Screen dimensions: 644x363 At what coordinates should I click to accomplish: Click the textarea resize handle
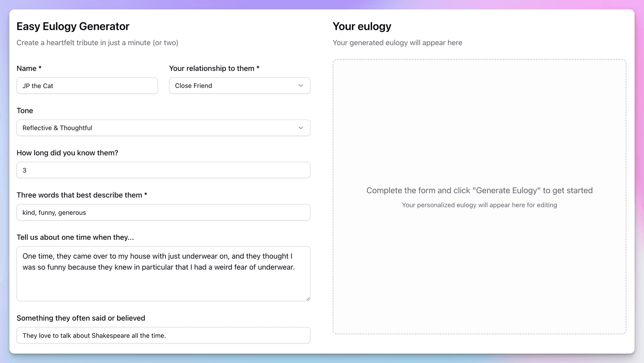tap(308, 299)
